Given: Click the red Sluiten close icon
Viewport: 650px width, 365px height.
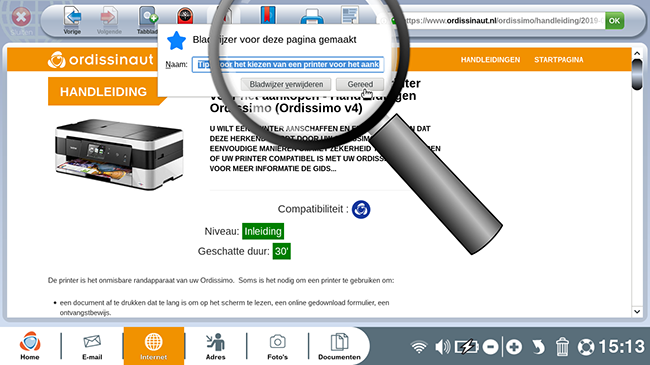Looking at the screenshot, I should tap(21, 17).
